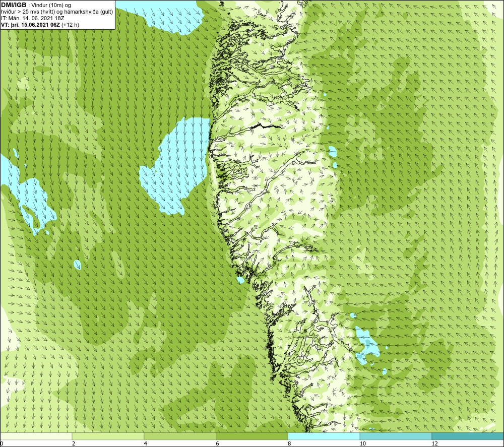Click the scale label '2'
Screen dimensions: 504x447
pyautogui.click(x=74, y=443)
